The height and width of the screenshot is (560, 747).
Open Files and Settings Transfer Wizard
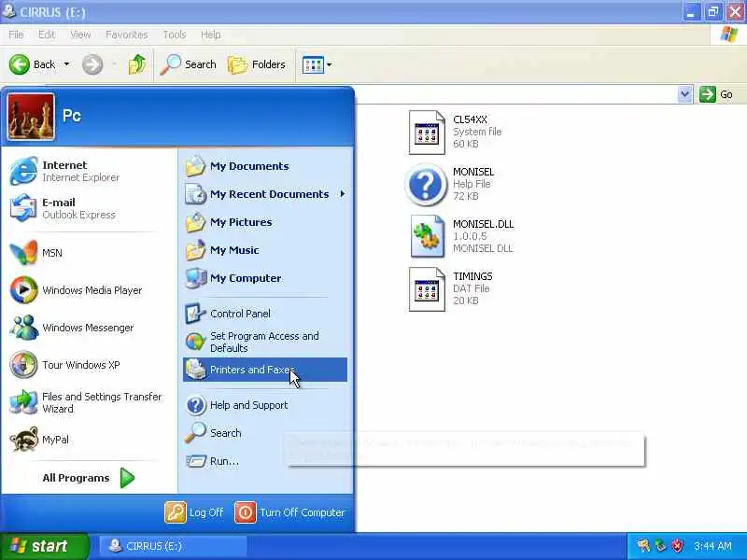point(89,402)
